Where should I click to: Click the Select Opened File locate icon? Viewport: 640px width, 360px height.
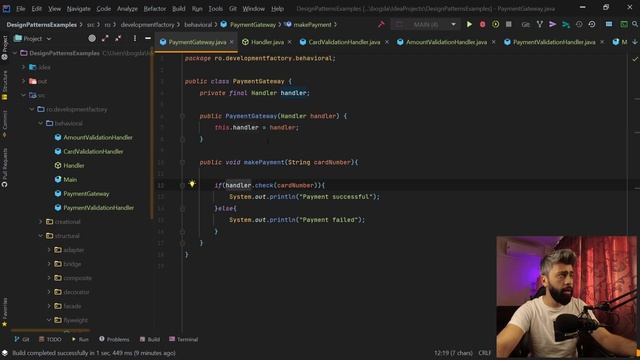tap(92, 38)
